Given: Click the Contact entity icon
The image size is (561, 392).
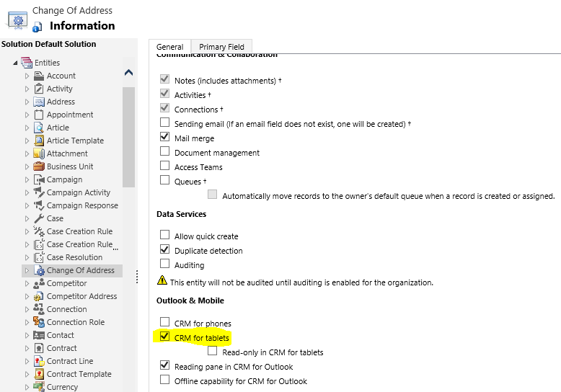Looking at the screenshot, I should 39,335.
